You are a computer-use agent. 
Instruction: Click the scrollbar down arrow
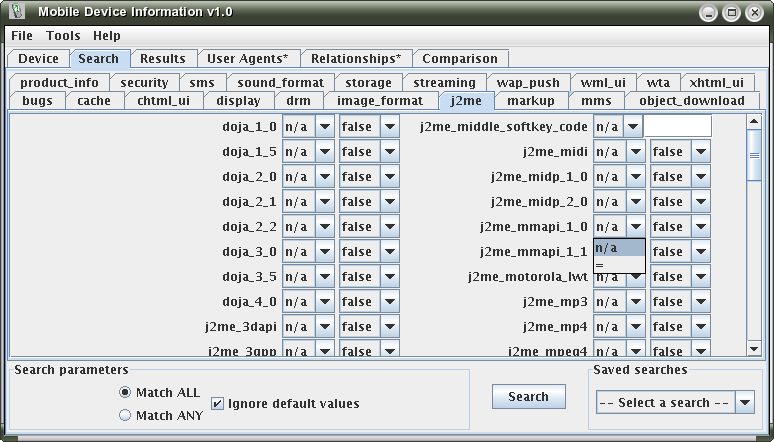click(754, 348)
